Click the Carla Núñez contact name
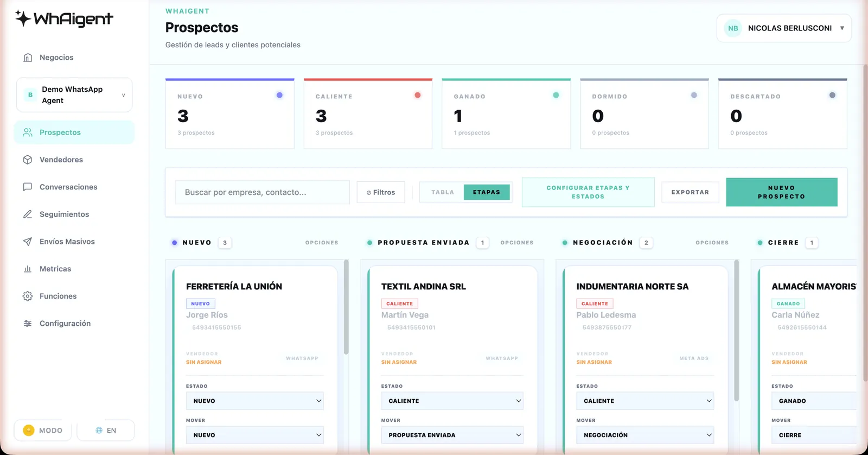Viewport: 868px width, 455px height. click(795, 315)
